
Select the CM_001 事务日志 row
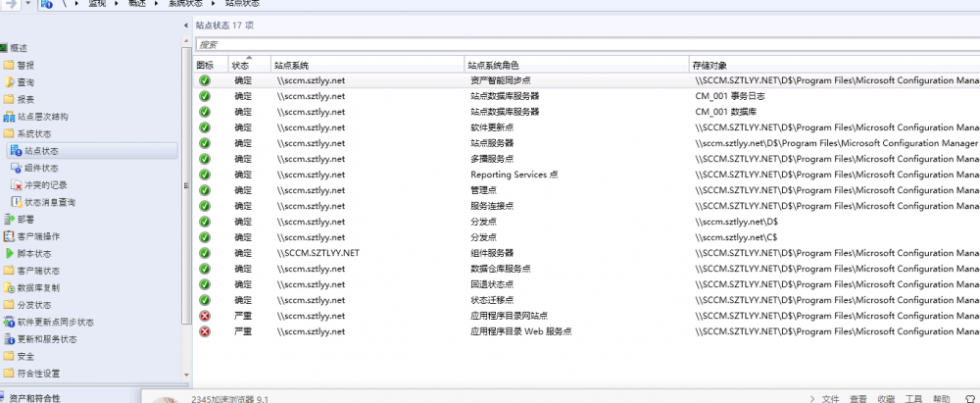coord(587,96)
